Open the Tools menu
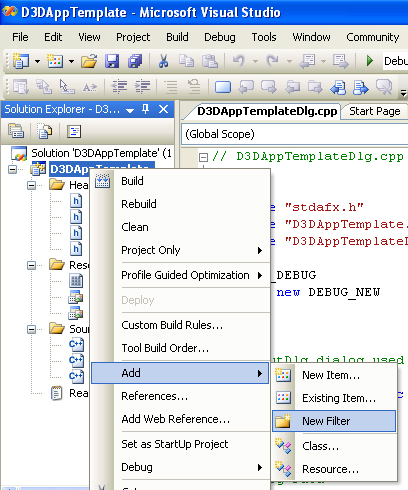 pos(264,37)
